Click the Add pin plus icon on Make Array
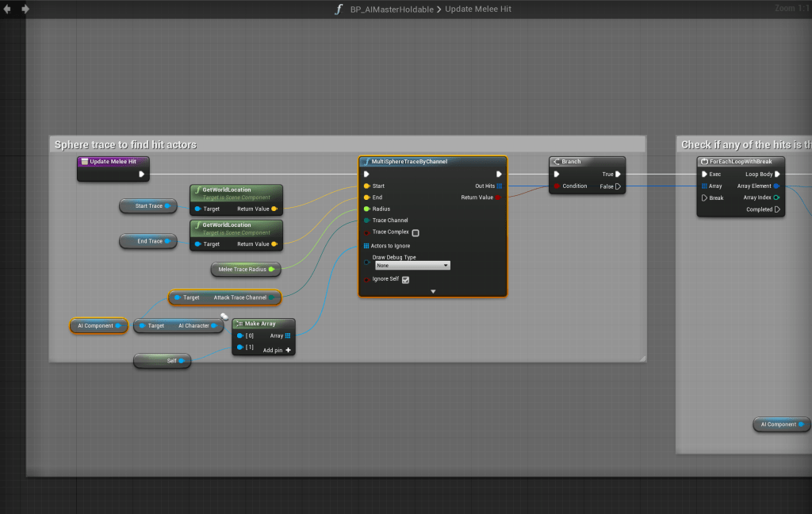The image size is (812, 514). 288,350
